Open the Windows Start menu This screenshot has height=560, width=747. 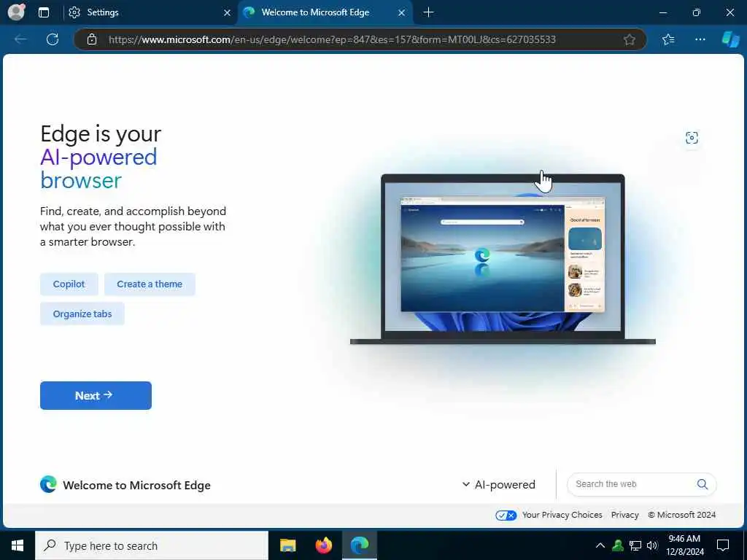click(18, 545)
